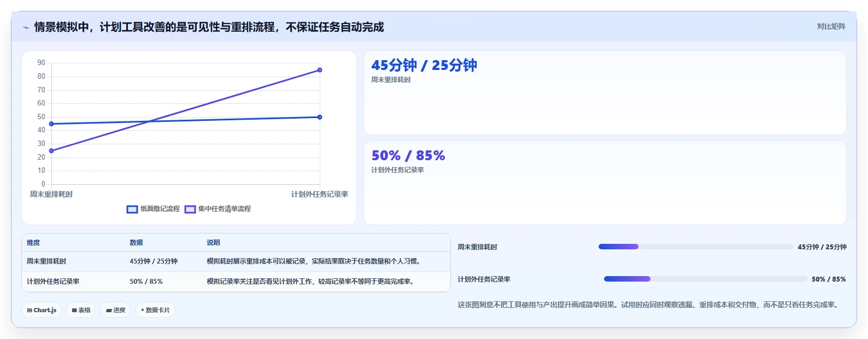Click the 周末重排耗时 progress bar

click(696, 247)
